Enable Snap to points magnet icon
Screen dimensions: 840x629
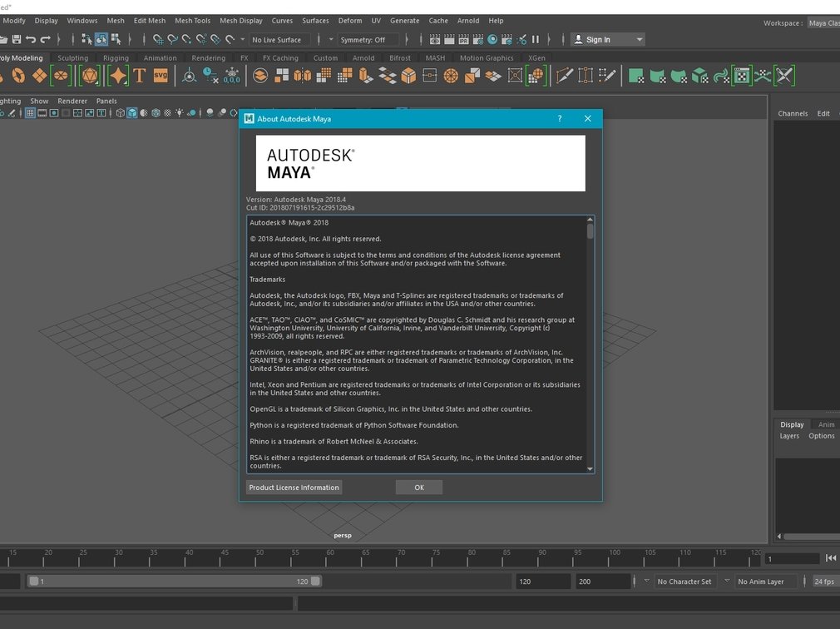186,39
